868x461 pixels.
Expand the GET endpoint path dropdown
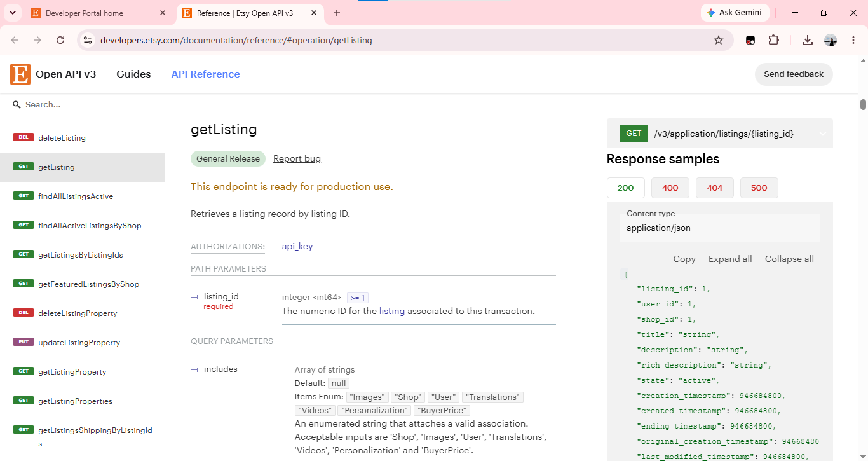click(823, 134)
